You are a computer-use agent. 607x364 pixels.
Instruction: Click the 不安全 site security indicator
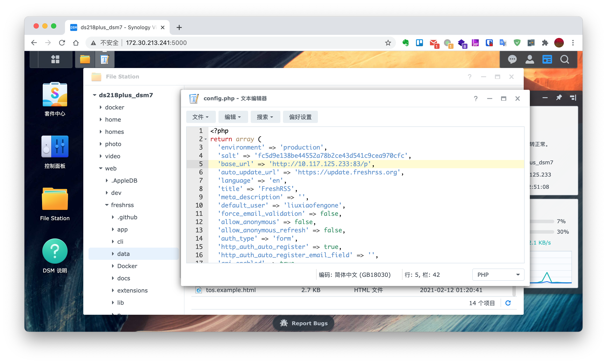[104, 43]
